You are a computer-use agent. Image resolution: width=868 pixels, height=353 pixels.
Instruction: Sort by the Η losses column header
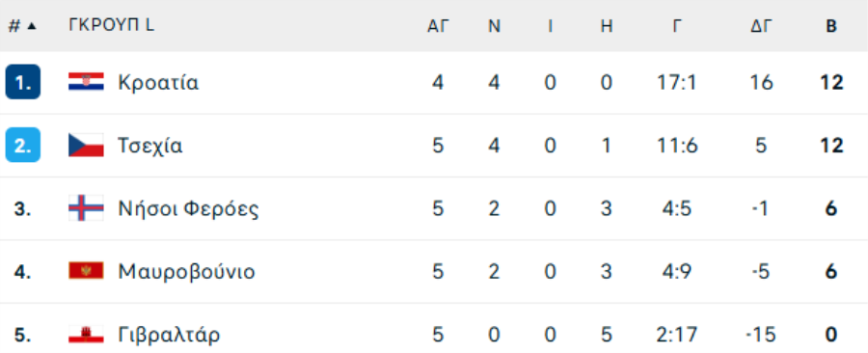pyautogui.click(x=607, y=26)
